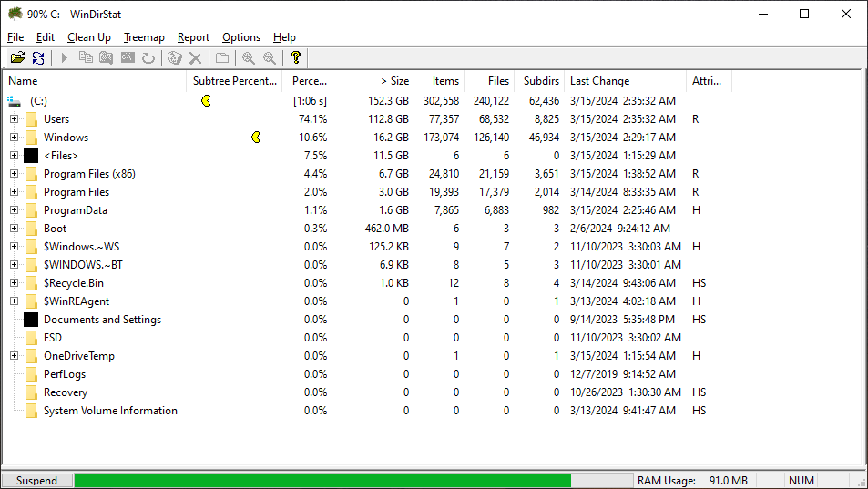Click the Delete permanently X icon

pos(196,57)
